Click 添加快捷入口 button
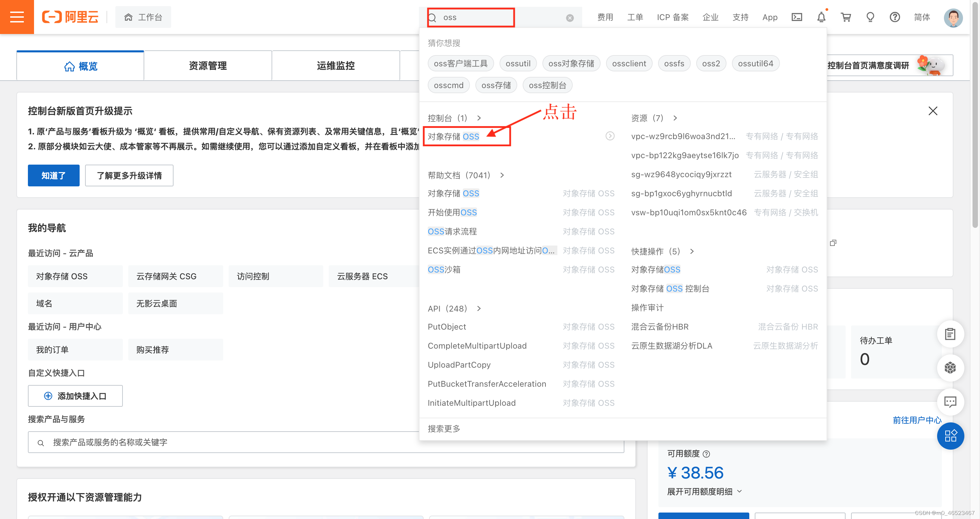 (75, 396)
